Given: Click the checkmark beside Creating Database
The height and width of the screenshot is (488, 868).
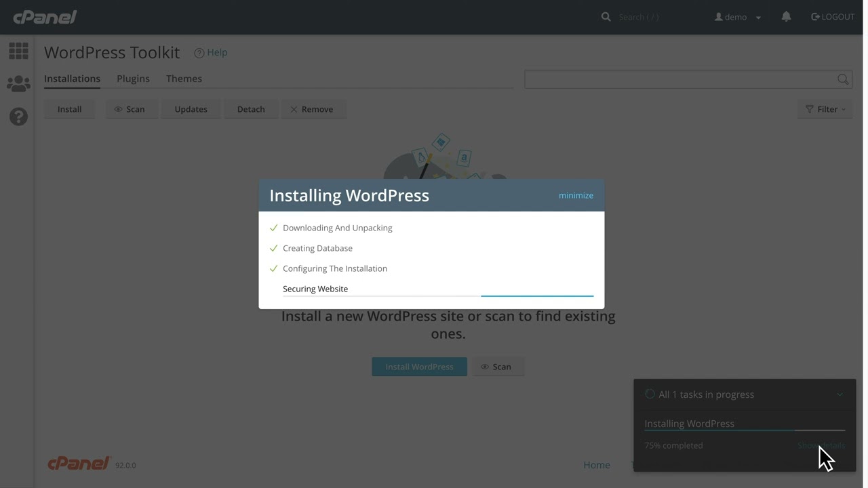Looking at the screenshot, I should pyautogui.click(x=273, y=248).
